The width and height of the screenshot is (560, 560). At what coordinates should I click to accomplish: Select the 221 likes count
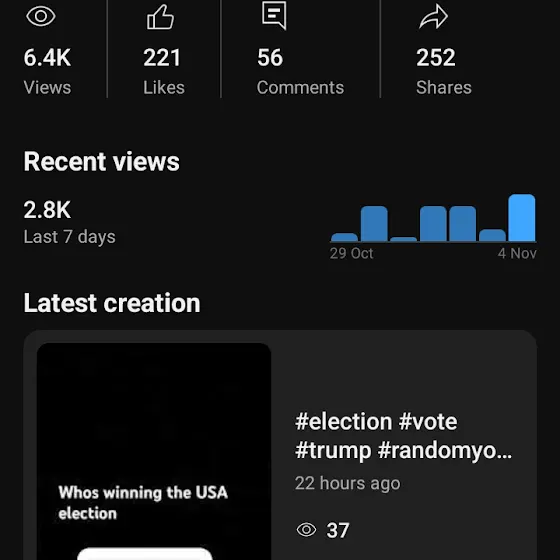pyautogui.click(x=162, y=58)
